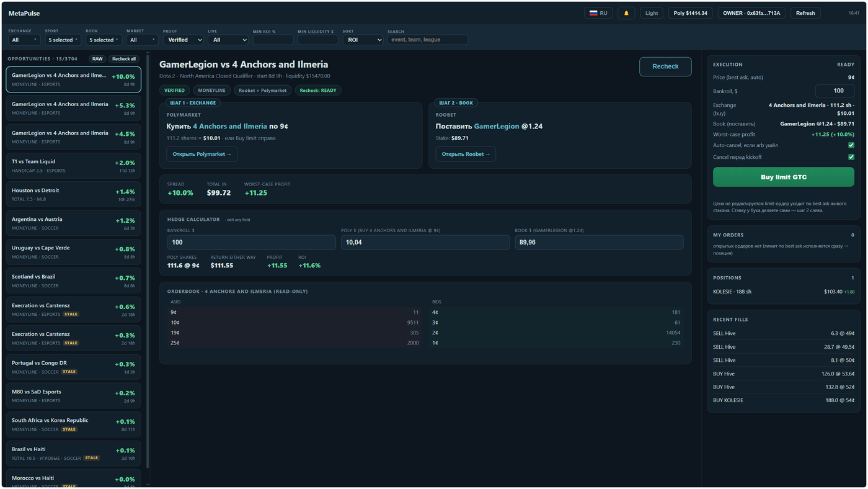Open the notifications bell icon

click(x=626, y=13)
